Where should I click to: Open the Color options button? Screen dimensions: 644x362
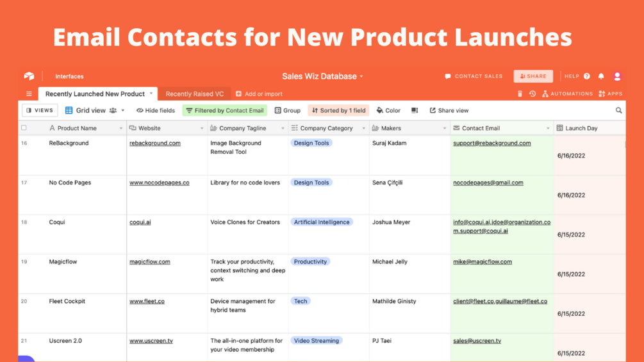click(x=388, y=110)
